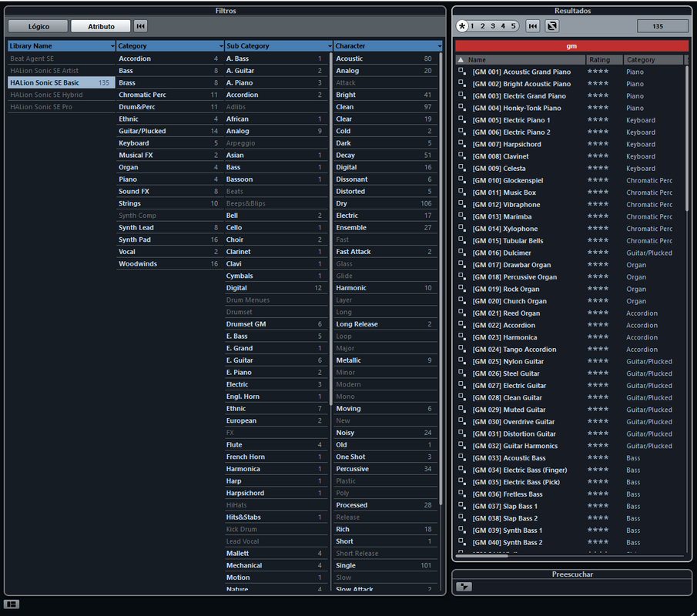Click the red gm search text field

point(571,46)
